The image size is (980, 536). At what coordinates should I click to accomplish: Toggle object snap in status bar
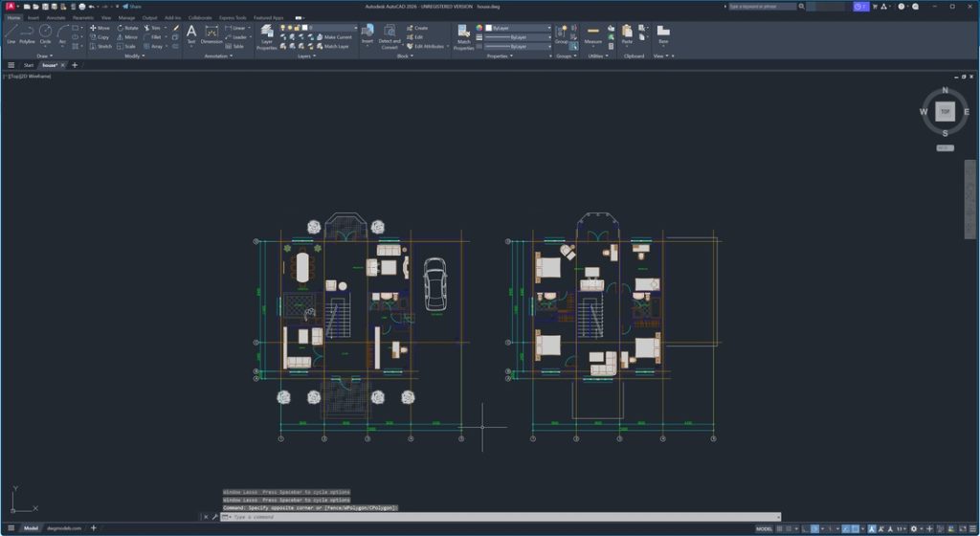(x=855, y=529)
